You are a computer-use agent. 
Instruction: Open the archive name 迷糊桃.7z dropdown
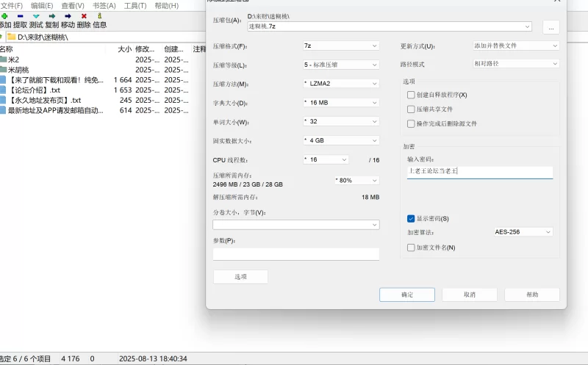pyautogui.click(x=527, y=26)
